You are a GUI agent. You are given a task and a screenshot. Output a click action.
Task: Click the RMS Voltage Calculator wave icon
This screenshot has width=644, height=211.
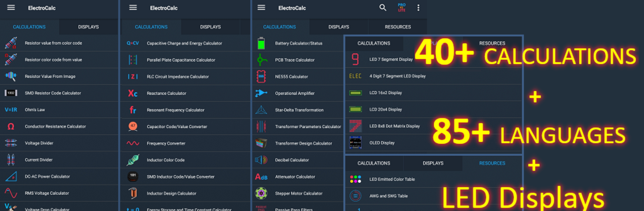tap(11, 193)
